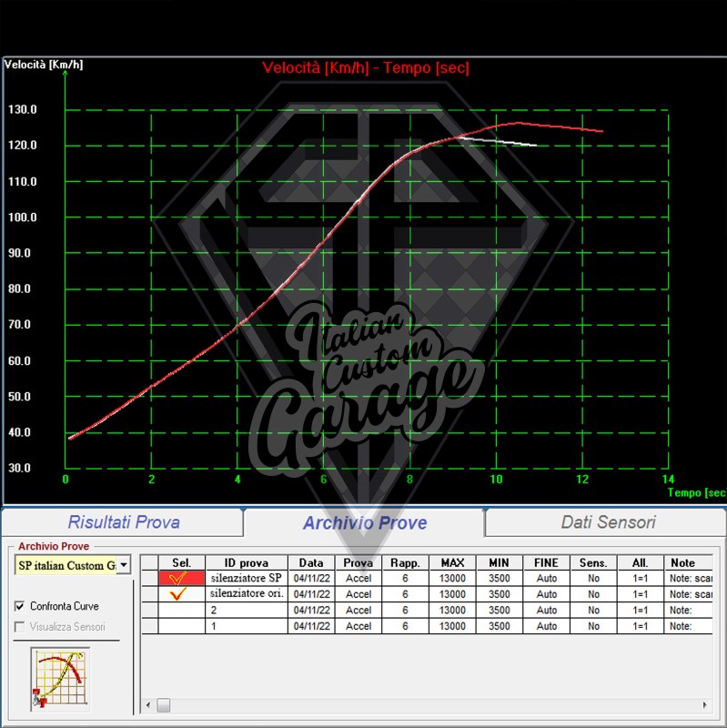Select the 'silenziatore SP' test name

(x=247, y=578)
